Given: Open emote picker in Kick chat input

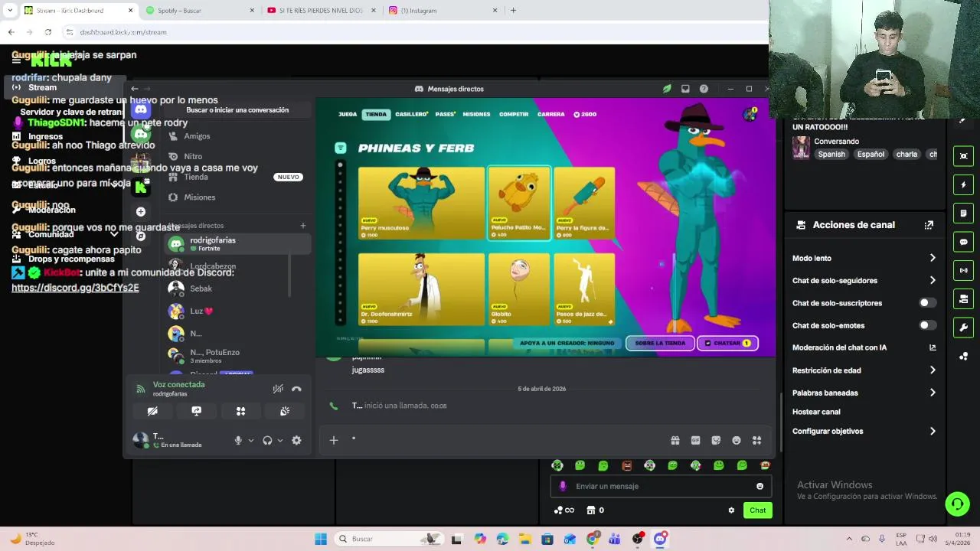Looking at the screenshot, I should pyautogui.click(x=759, y=486).
